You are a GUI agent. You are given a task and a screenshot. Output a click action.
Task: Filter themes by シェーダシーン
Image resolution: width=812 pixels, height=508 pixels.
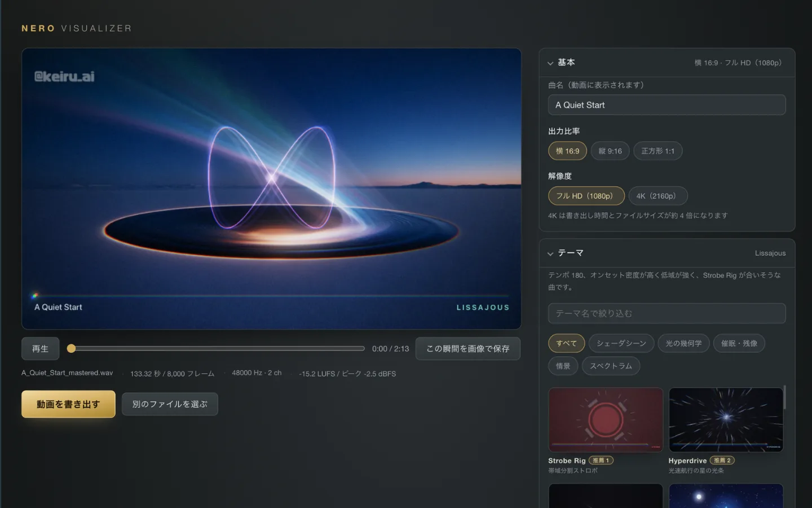pos(621,343)
